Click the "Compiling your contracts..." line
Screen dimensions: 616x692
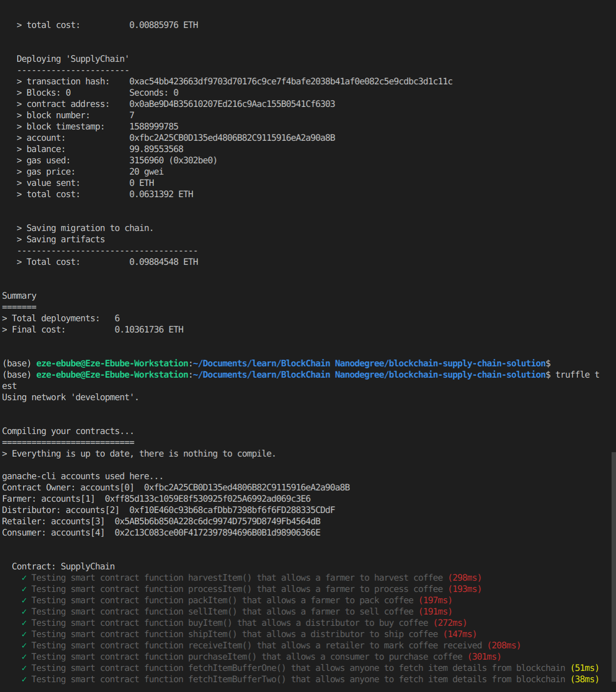tap(68, 431)
